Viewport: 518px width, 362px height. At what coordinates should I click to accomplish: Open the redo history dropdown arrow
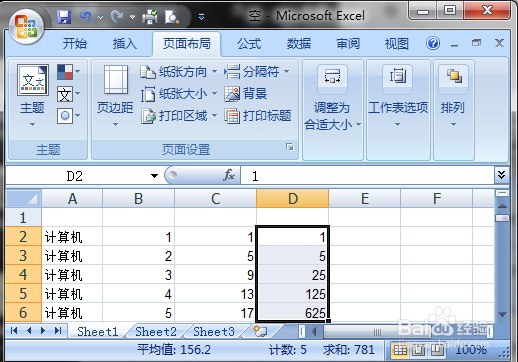coord(132,17)
